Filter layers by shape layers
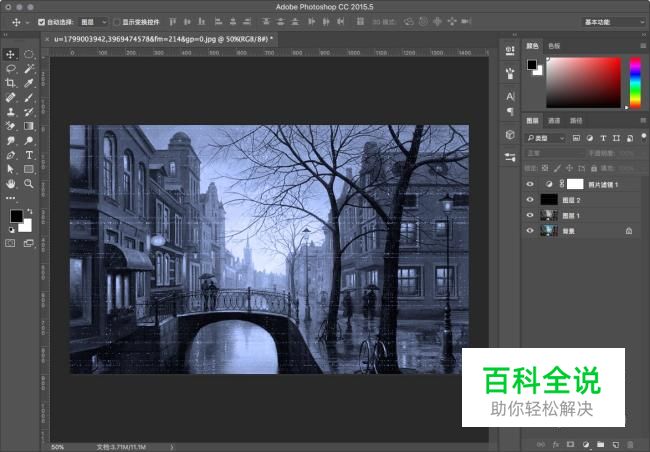The image size is (650, 452). [616, 139]
